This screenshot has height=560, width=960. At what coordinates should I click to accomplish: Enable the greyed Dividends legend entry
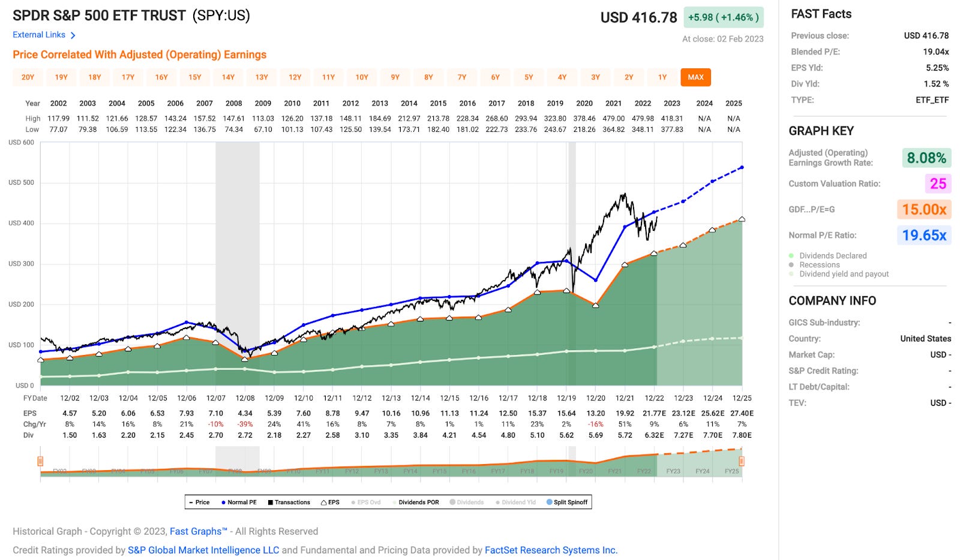coord(467,502)
